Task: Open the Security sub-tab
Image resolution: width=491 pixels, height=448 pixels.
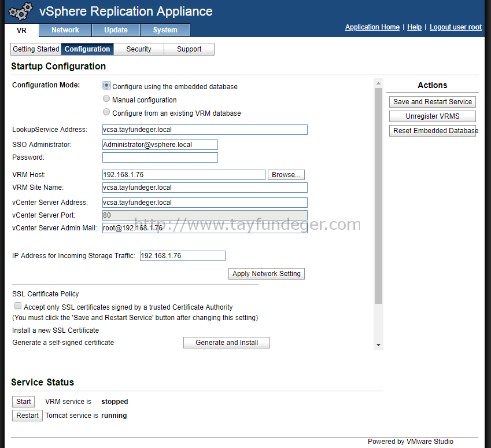Action: click(139, 49)
